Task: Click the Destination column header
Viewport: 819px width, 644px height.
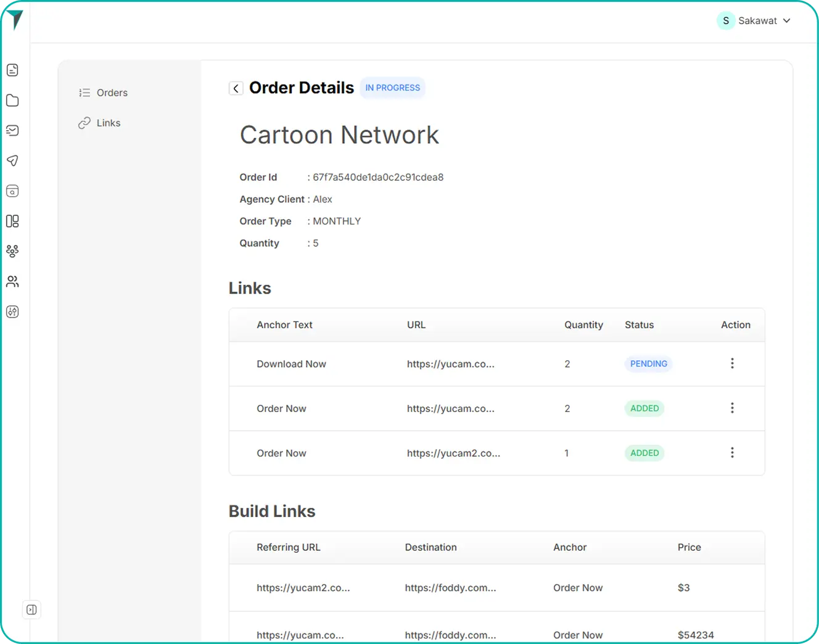Action: tap(430, 547)
